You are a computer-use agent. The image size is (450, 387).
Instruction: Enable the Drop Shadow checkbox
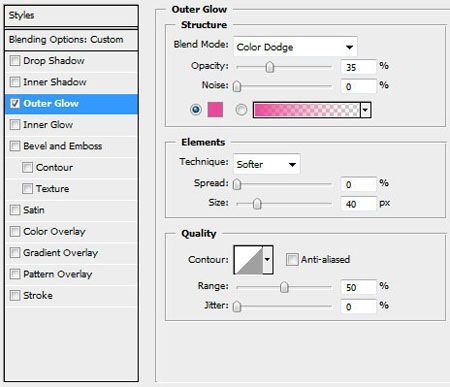(x=15, y=61)
